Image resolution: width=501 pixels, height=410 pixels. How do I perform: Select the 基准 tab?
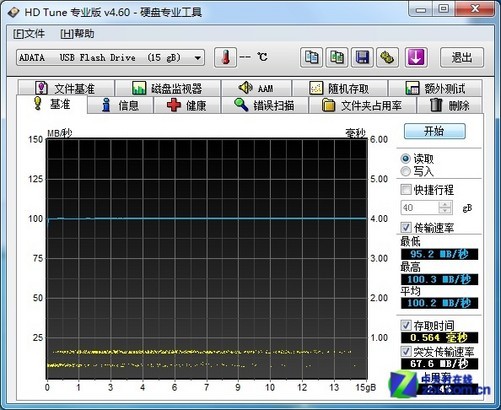(52, 104)
